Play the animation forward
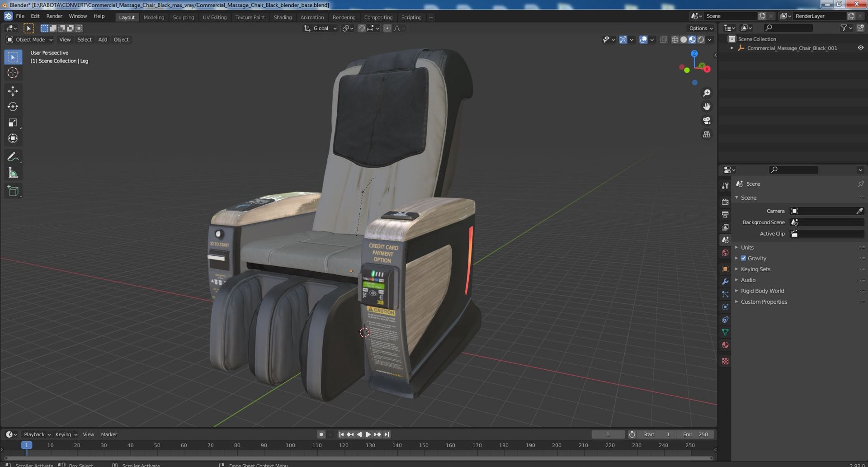This screenshot has height=467, width=868. pyautogui.click(x=368, y=434)
